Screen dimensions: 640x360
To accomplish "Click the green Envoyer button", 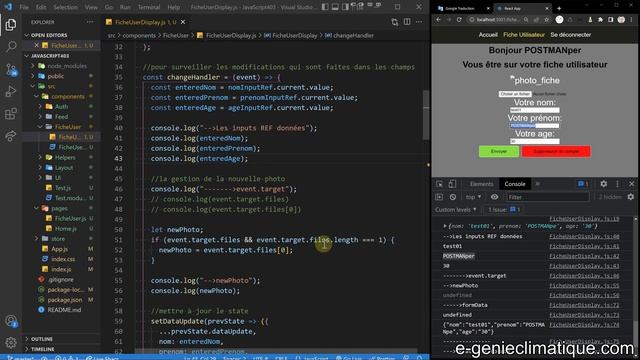I will pyautogui.click(x=498, y=151).
